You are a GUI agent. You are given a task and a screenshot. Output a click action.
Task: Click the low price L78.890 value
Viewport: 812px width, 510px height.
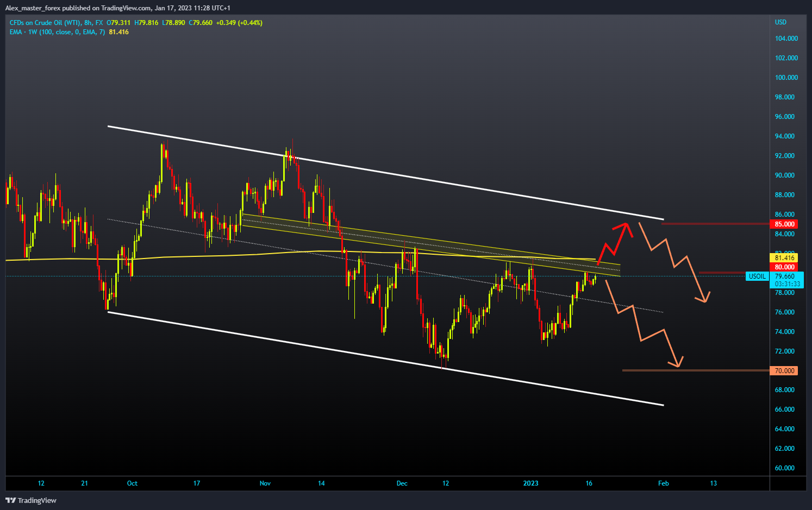coord(174,23)
